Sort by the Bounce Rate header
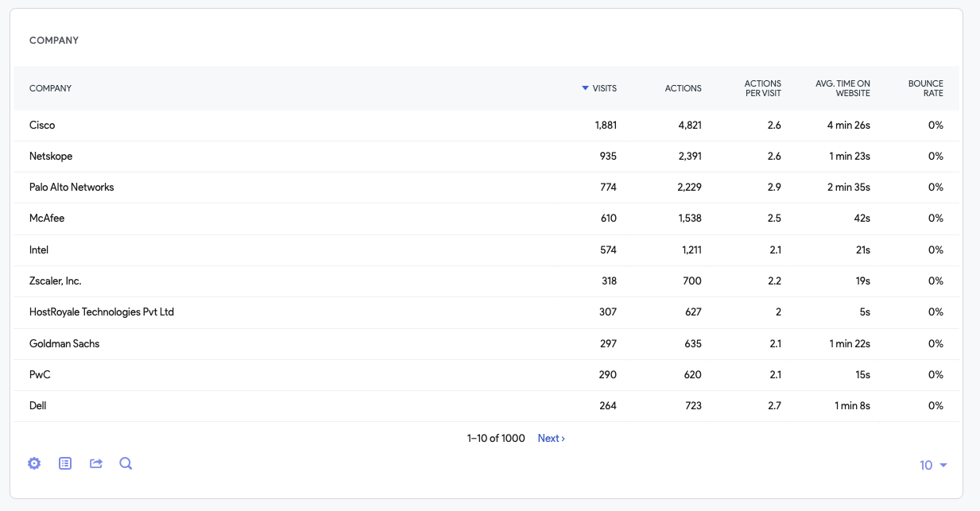The width and height of the screenshot is (980, 511). pos(926,88)
